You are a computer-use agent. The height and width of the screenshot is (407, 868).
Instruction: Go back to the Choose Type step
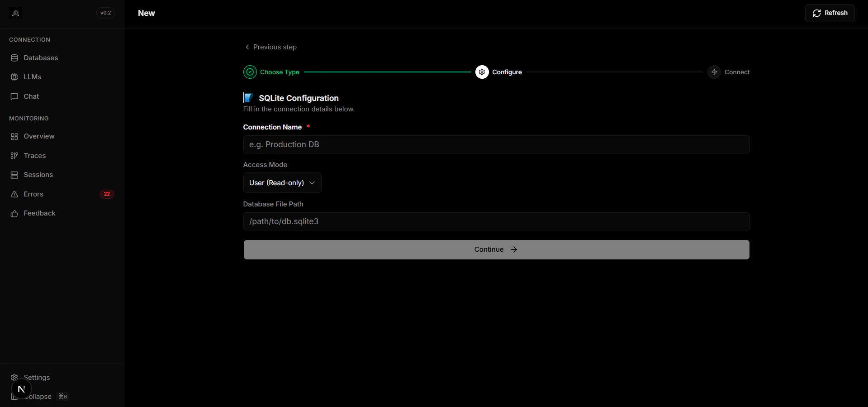click(x=271, y=72)
